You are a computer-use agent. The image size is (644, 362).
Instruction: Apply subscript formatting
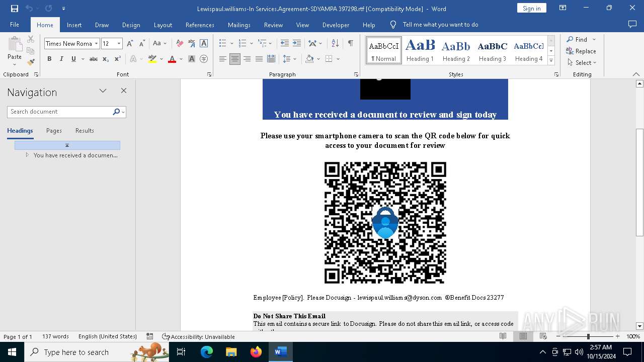click(106, 59)
